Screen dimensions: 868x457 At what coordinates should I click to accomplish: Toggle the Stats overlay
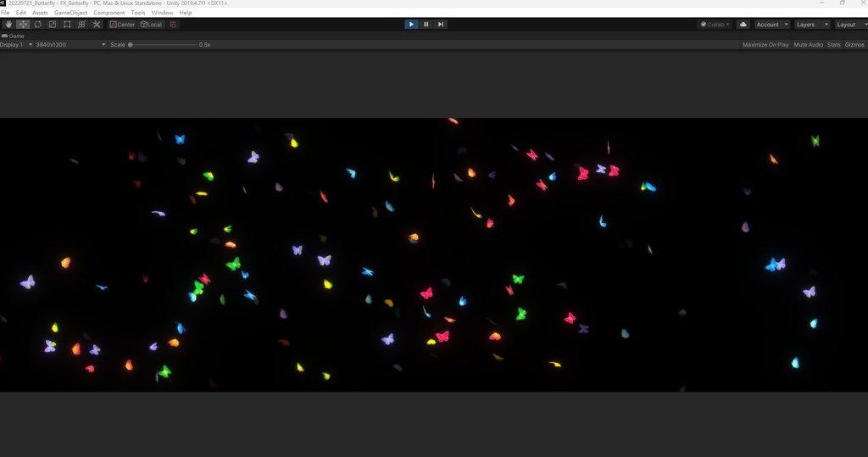[834, 45]
